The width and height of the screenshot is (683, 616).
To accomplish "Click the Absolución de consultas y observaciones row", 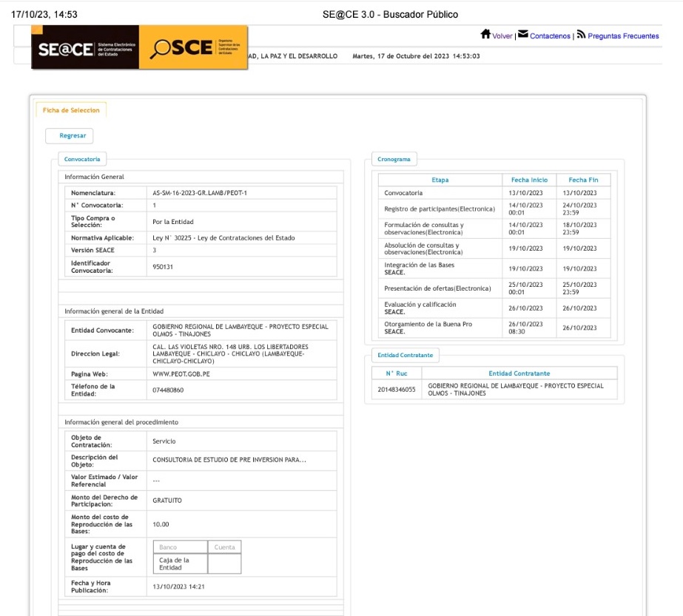I will point(494,248).
